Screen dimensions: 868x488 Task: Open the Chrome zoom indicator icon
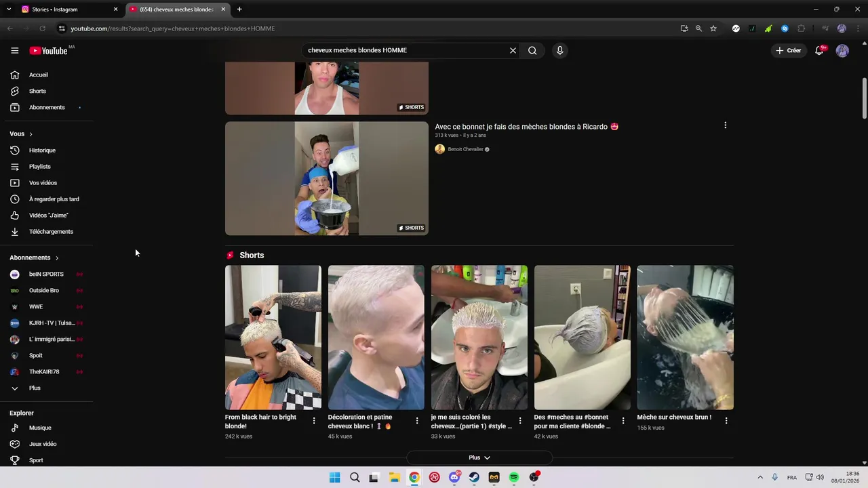pyautogui.click(x=698, y=28)
